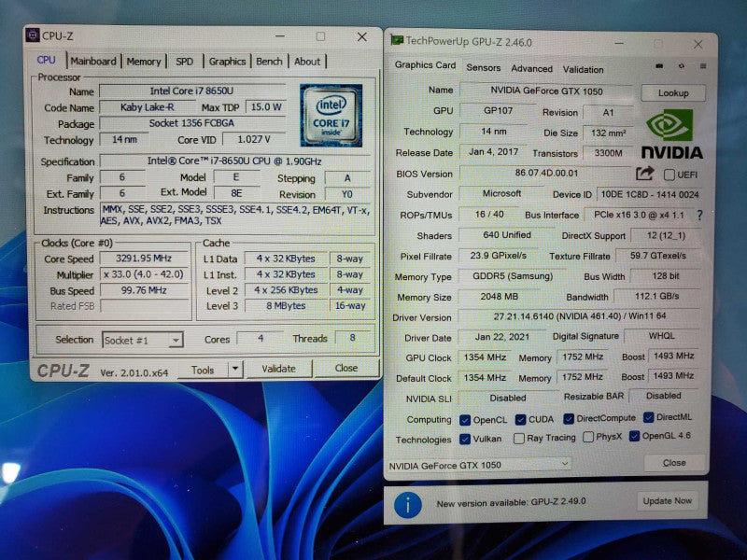Take a GPU-Z screenshot with camera icon
Viewport: 747px width, 560px height.
(659, 66)
